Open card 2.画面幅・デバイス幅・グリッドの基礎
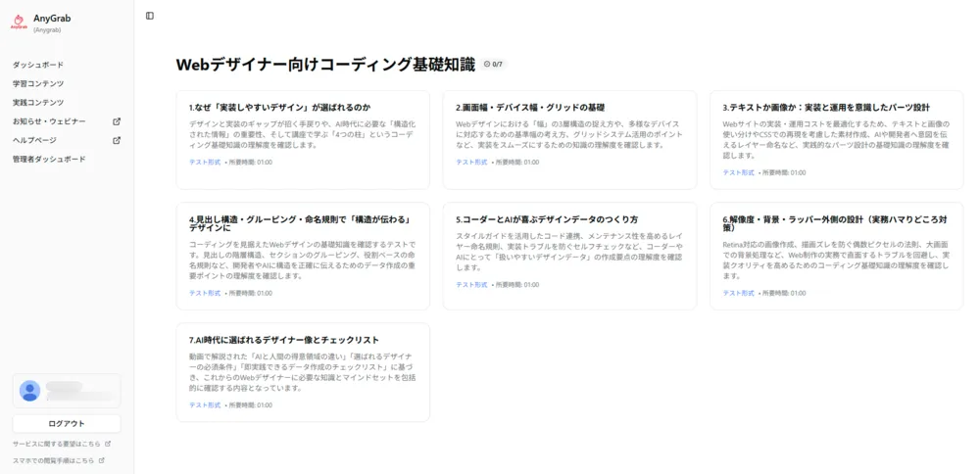The width and height of the screenshot is (980, 474). point(569,140)
